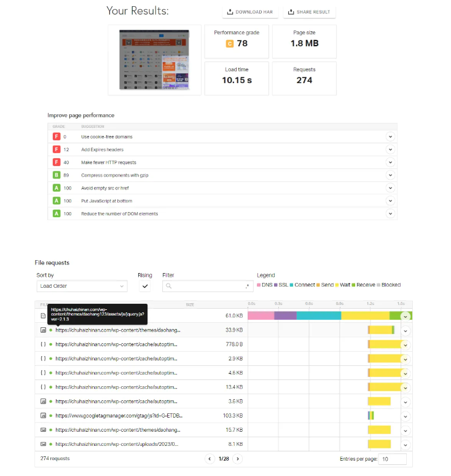Click the image icon of 15.7 KB request

[43, 430]
